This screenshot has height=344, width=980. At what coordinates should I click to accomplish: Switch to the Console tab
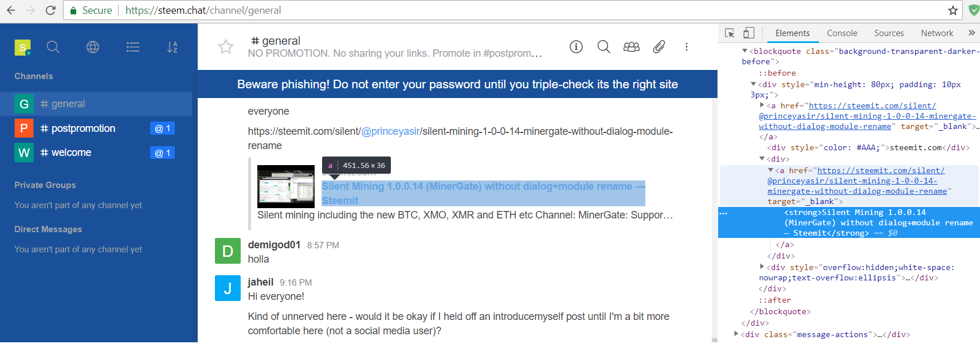click(842, 33)
